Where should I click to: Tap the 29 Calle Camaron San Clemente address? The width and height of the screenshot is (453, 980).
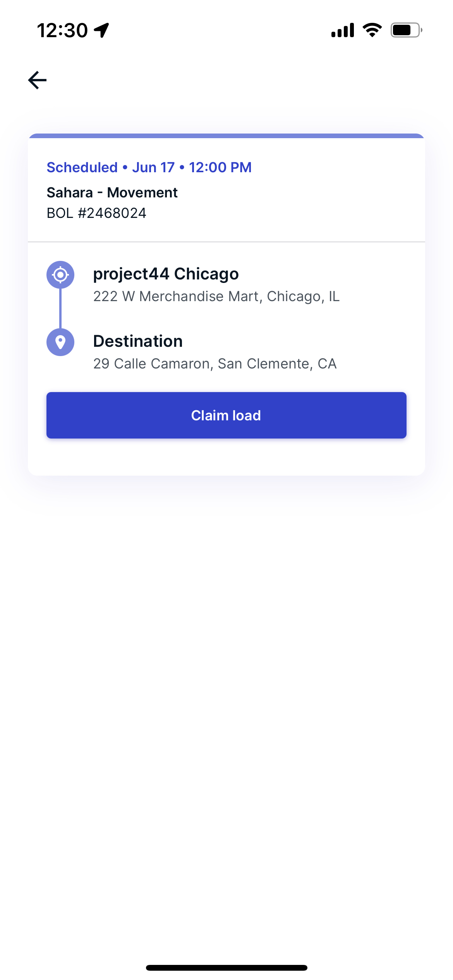click(215, 364)
